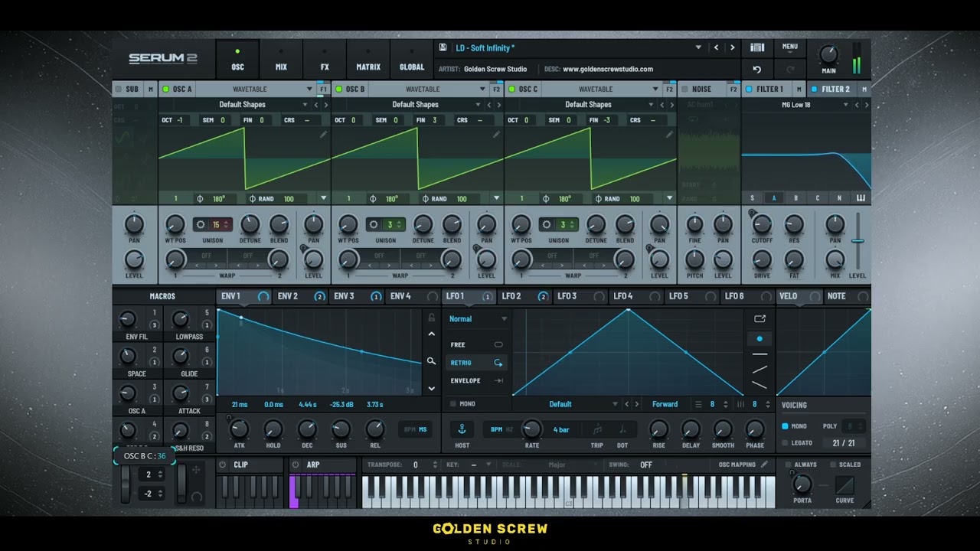Viewport: 980px width, 551px height.
Task: Open the MENU button
Action: pos(790,47)
